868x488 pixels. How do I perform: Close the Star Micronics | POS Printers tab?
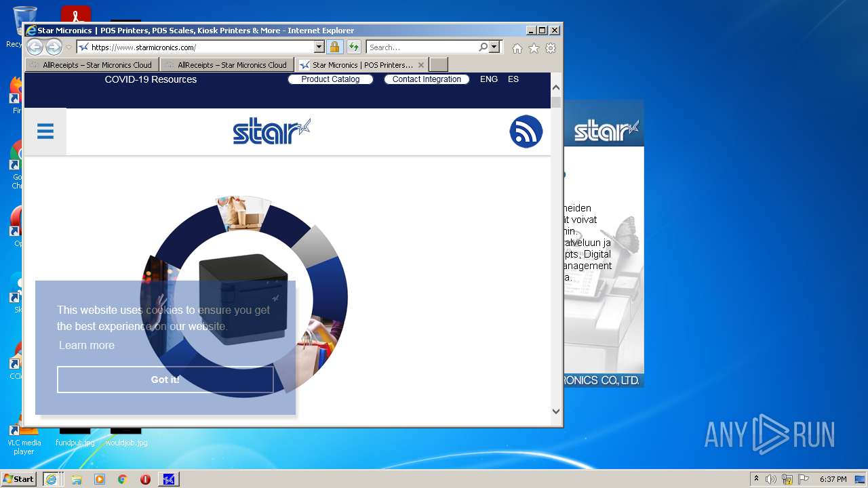(421, 65)
